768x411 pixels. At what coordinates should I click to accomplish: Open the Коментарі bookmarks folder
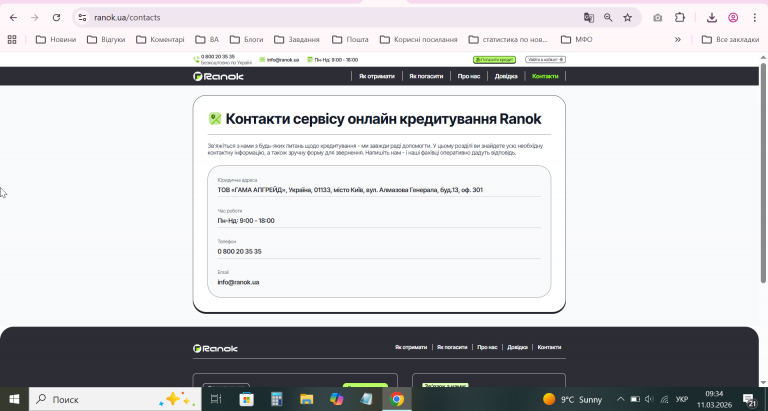coord(160,39)
